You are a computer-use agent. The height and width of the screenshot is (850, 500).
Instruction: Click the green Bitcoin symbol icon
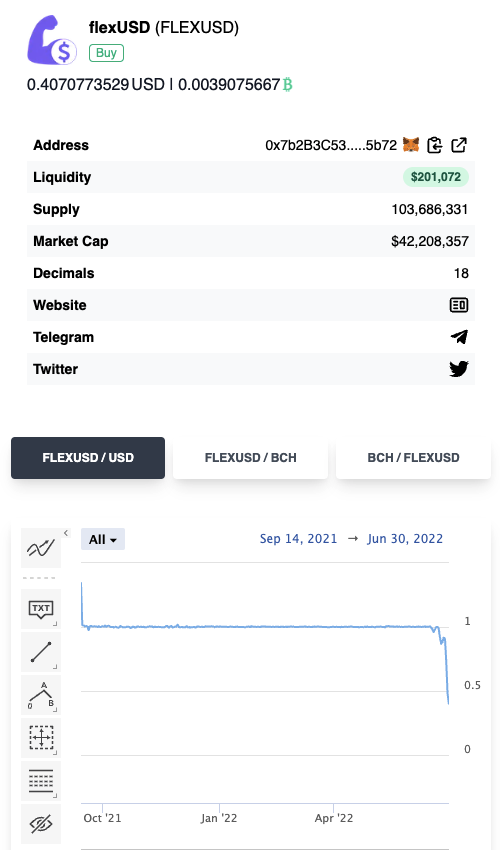(x=287, y=85)
